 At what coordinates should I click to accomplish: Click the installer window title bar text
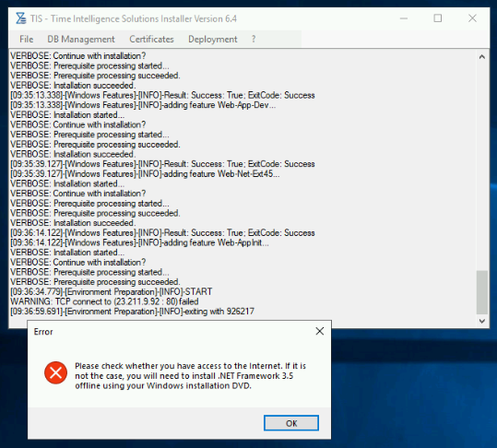(134, 18)
